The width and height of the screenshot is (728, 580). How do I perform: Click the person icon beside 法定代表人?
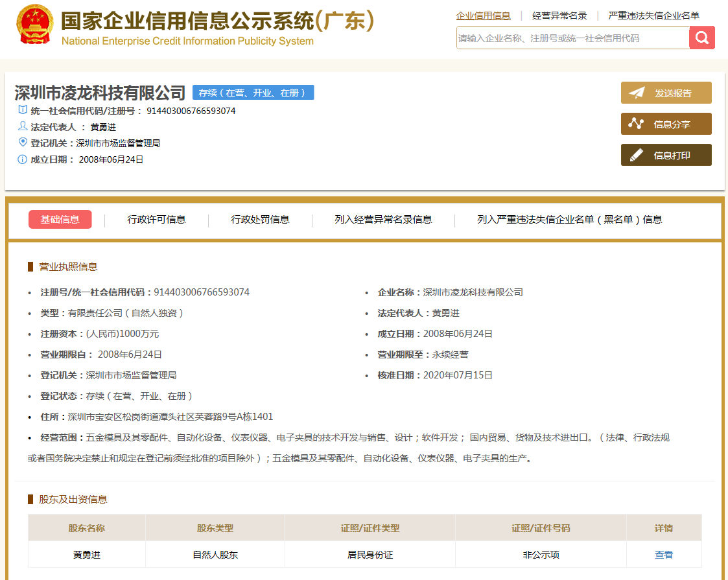point(22,126)
